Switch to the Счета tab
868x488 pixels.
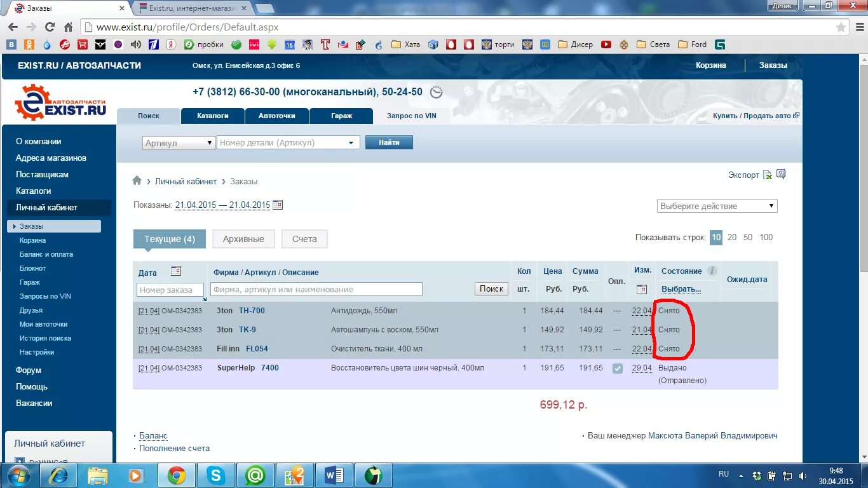pos(304,239)
